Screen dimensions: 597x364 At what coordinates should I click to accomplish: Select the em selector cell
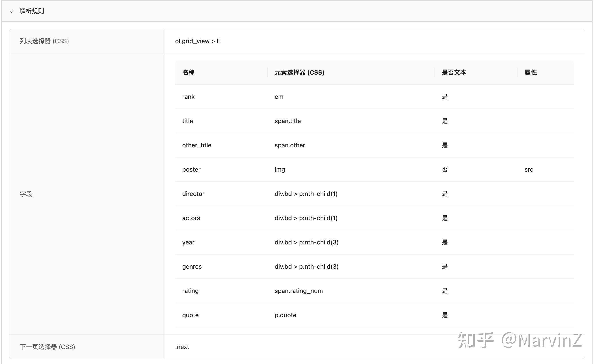pyautogui.click(x=279, y=97)
